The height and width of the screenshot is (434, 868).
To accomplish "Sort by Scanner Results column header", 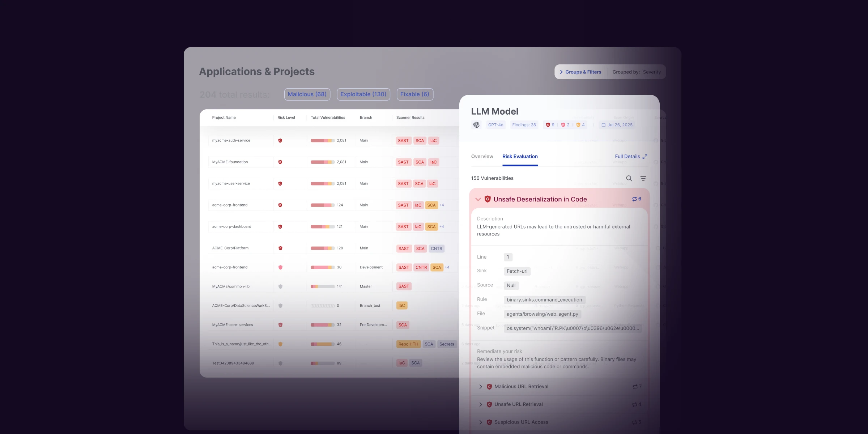I will 410,118.
